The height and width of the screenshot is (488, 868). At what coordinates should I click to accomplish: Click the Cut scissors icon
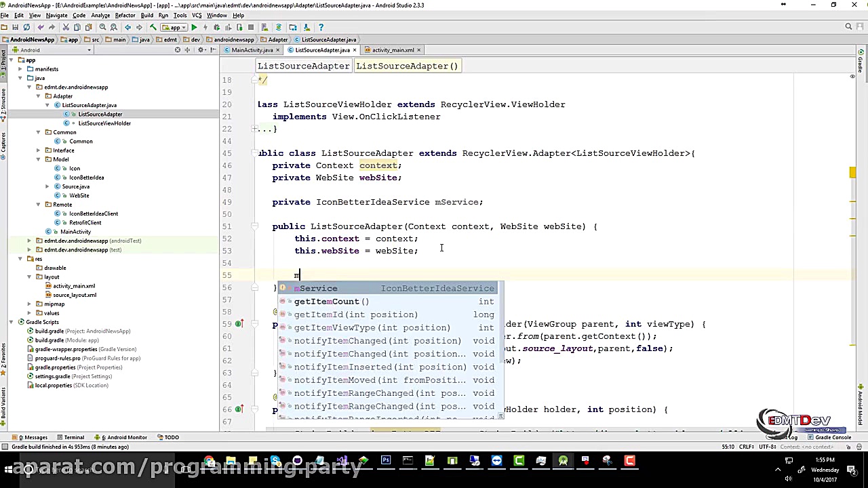tap(66, 27)
